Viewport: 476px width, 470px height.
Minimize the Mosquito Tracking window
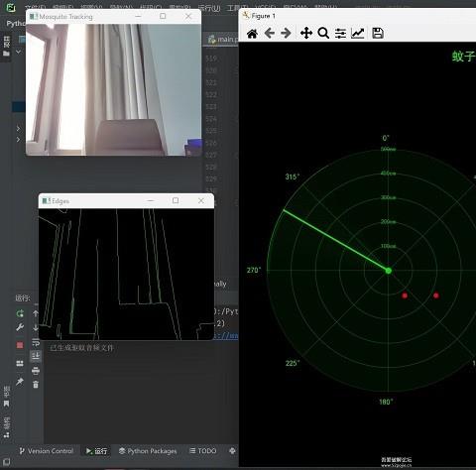tap(138, 16)
